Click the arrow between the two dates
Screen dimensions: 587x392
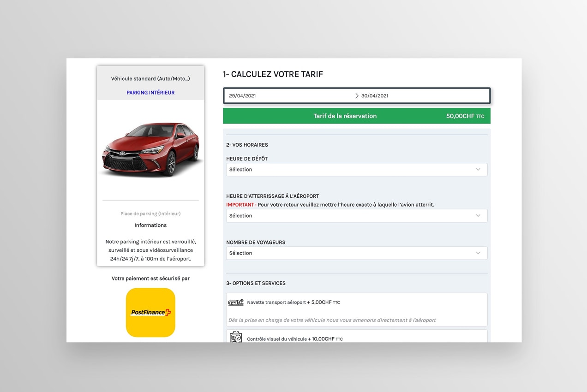tap(357, 96)
